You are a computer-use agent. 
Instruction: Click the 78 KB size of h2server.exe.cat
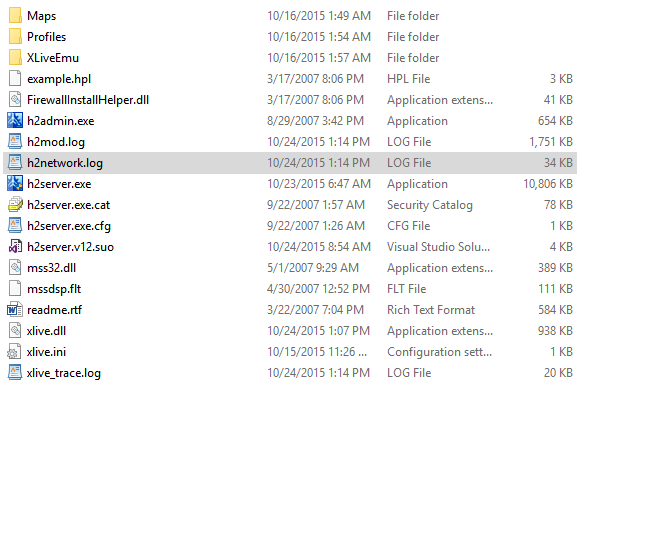[558, 205]
